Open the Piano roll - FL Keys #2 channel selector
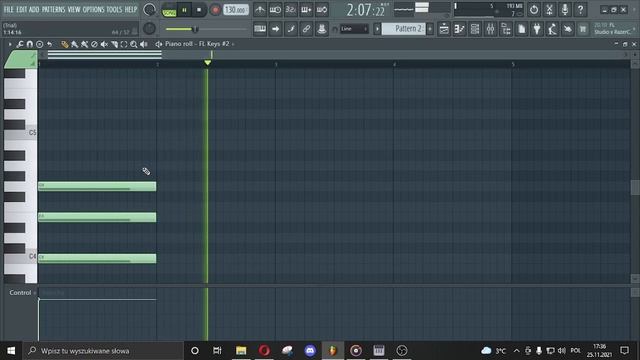640x360 pixels. [x=200, y=44]
